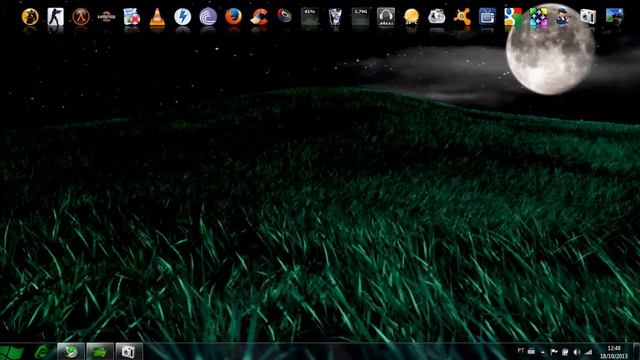The width and height of the screenshot is (640, 360).
Task: Click the keyboard icon in the tray
Action: [531, 351]
